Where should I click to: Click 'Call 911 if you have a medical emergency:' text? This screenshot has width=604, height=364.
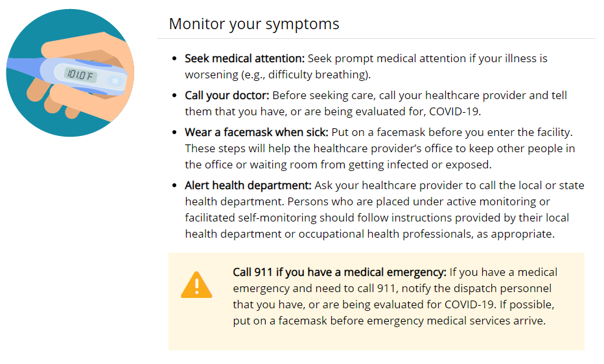click(x=340, y=273)
